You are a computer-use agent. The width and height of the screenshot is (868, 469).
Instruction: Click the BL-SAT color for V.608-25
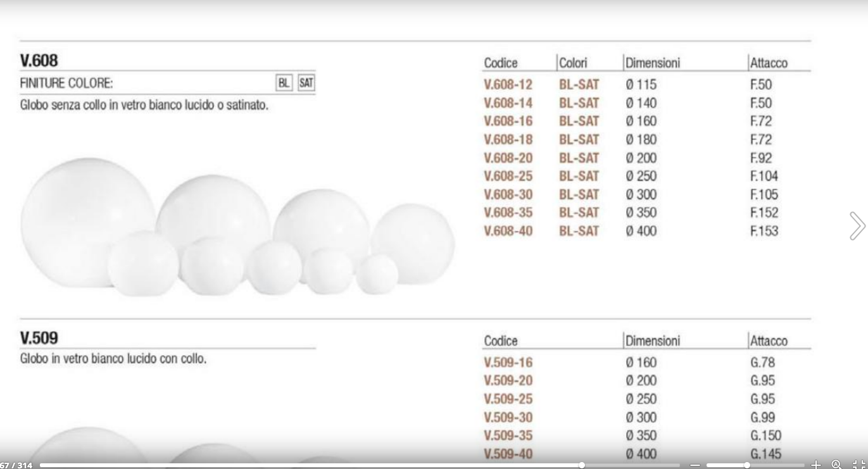coord(579,177)
